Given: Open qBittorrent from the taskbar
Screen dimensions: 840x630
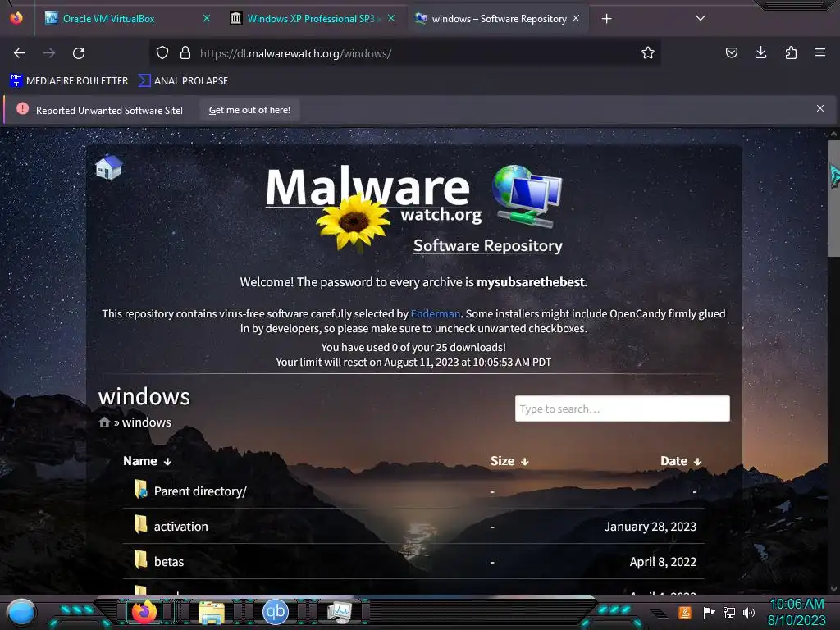Looking at the screenshot, I should pos(276,612).
